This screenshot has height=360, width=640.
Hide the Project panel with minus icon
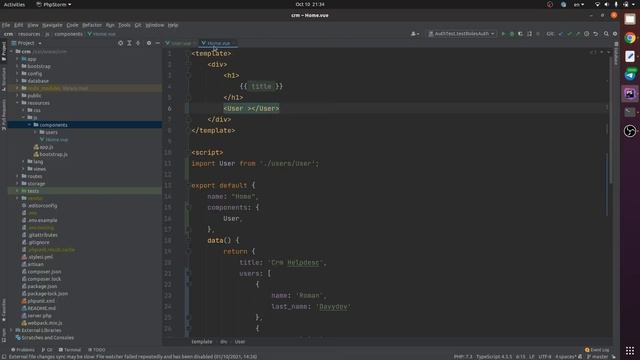(x=158, y=43)
